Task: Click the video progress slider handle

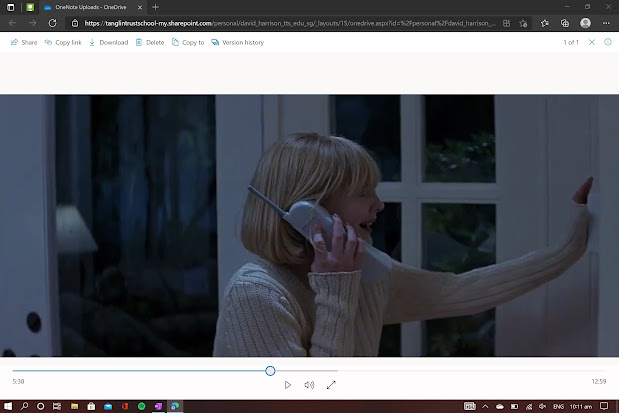Action: (270, 371)
